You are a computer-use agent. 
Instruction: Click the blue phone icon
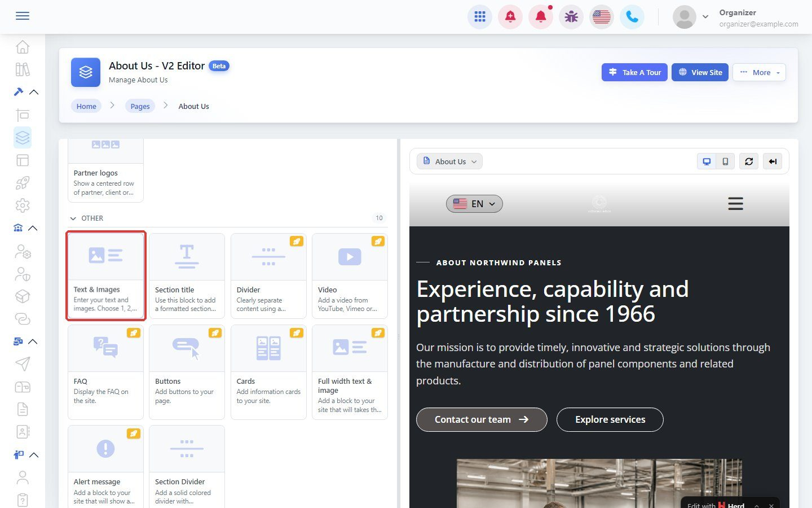[632, 17]
